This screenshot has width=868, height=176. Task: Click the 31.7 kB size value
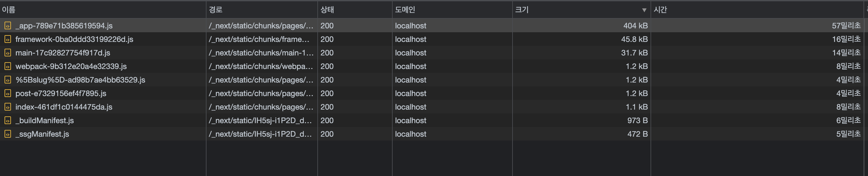[x=634, y=53]
